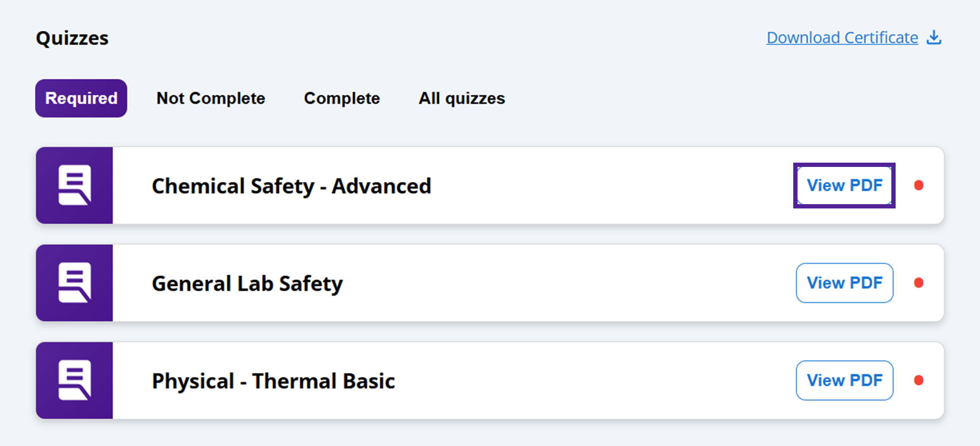Click the download arrow icon next to Certificate
Image resolution: width=980 pixels, height=446 pixels.
pos(934,38)
